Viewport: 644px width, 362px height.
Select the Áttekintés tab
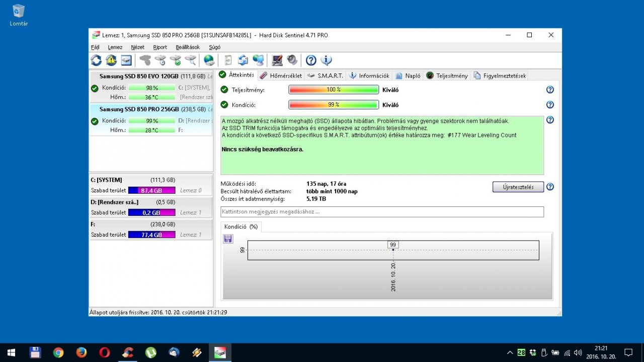[x=236, y=75]
